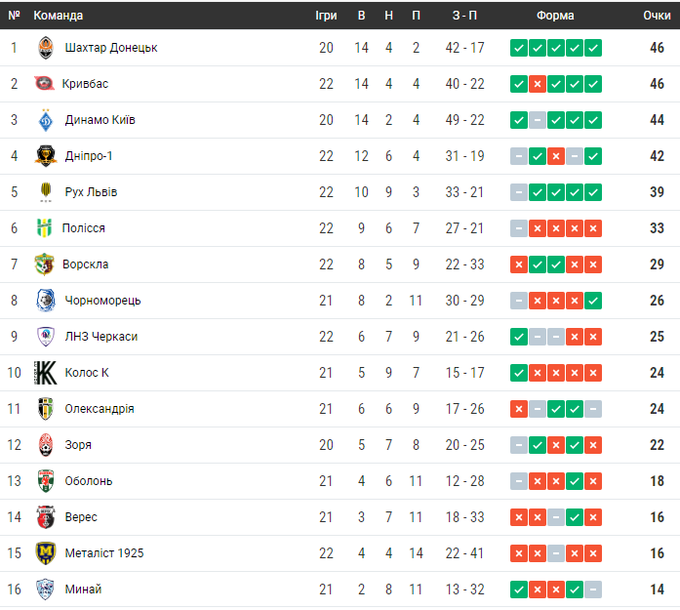Click the Zorya club crest

[44, 445]
